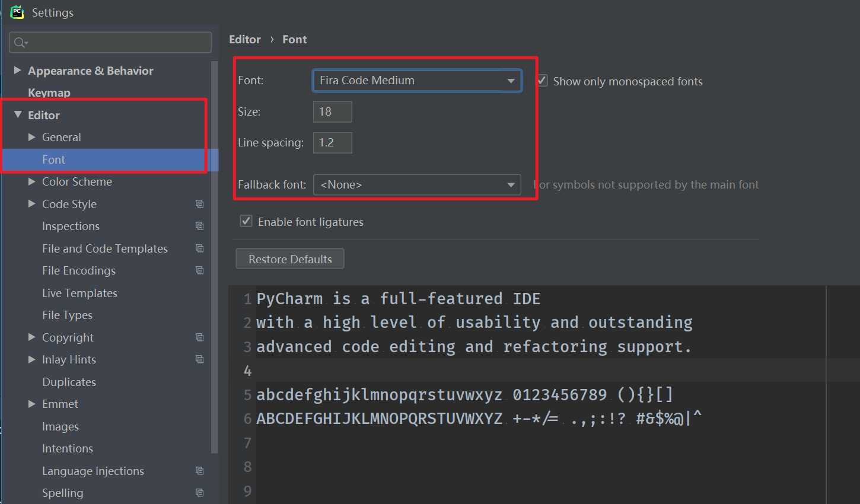Image resolution: width=860 pixels, height=504 pixels.
Task: Collapse the Editor section arrow
Action: pyautogui.click(x=18, y=114)
